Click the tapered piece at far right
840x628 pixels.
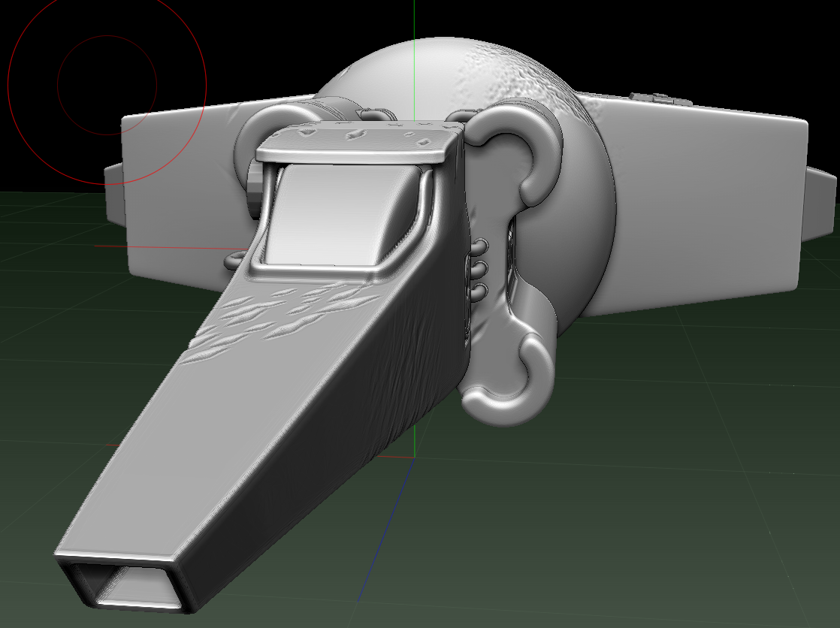click(x=820, y=204)
